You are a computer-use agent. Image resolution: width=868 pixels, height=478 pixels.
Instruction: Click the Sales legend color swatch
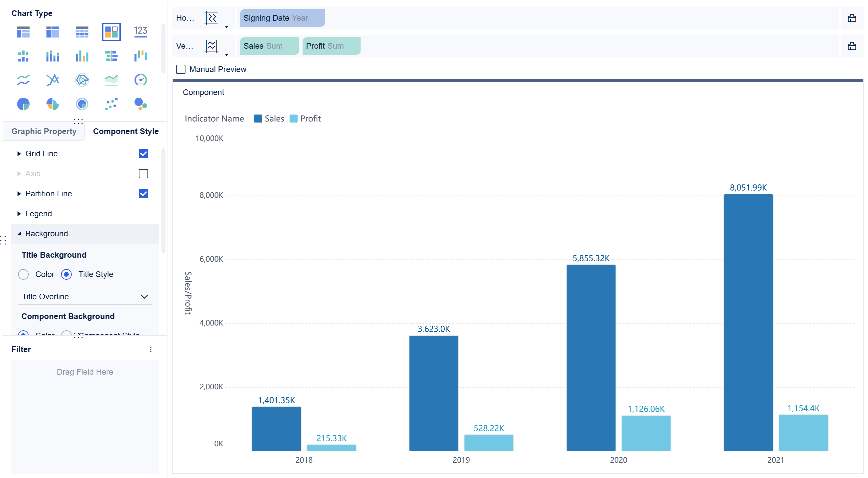pyautogui.click(x=258, y=119)
